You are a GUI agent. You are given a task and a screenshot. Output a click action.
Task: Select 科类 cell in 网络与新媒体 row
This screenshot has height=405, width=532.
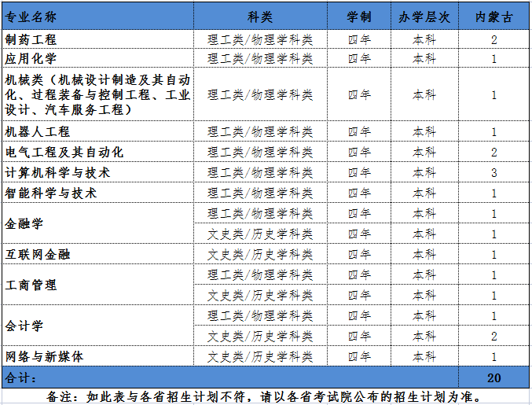[260, 356]
